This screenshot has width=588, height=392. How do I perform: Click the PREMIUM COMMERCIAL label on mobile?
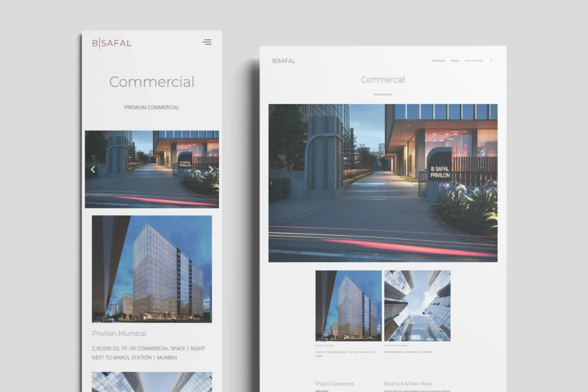tap(152, 107)
